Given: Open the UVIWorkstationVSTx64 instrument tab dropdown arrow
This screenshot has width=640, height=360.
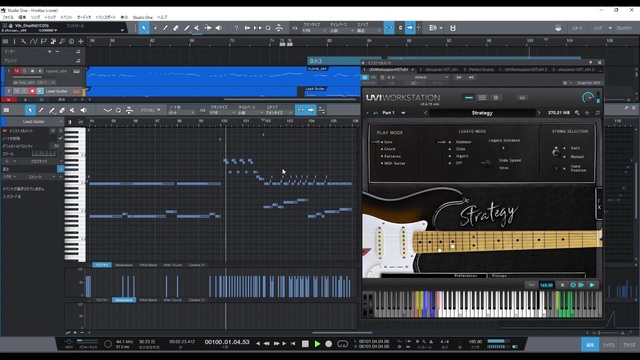Looking at the screenshot, I should click(413, 70).
